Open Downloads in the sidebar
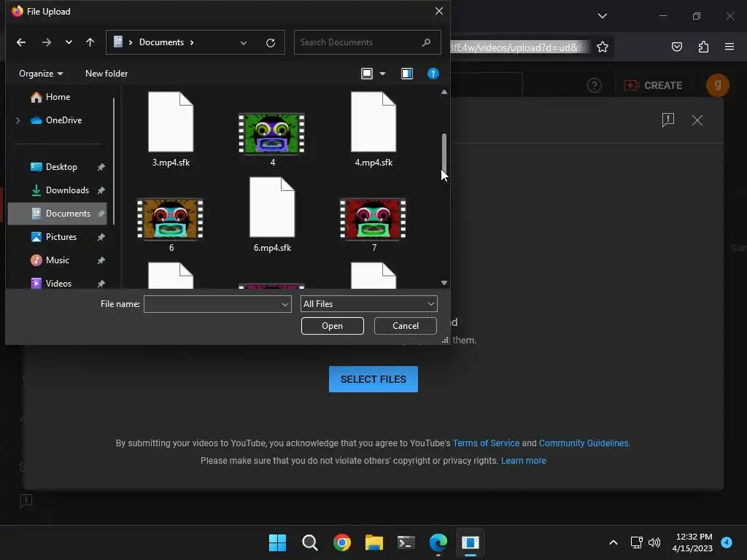The height and width of the screenshot is (560, 747). tap(60, 190)
